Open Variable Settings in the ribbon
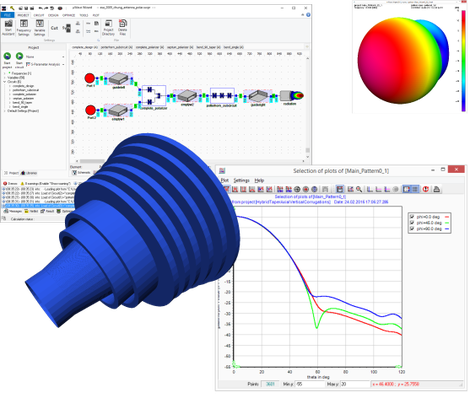Image resolution: width=470 pixels, height=398 pixels. point(39,27)
